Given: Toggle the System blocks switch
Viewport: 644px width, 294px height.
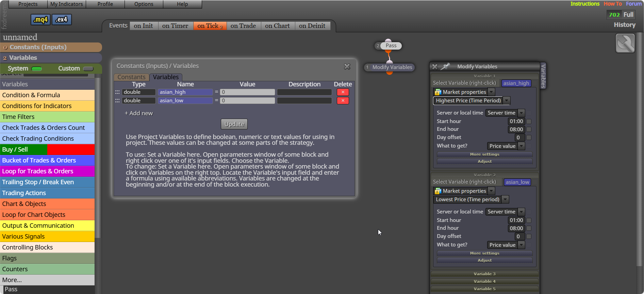Looking at the screenshot, I should pyautogui.click(x=36, y=69).
